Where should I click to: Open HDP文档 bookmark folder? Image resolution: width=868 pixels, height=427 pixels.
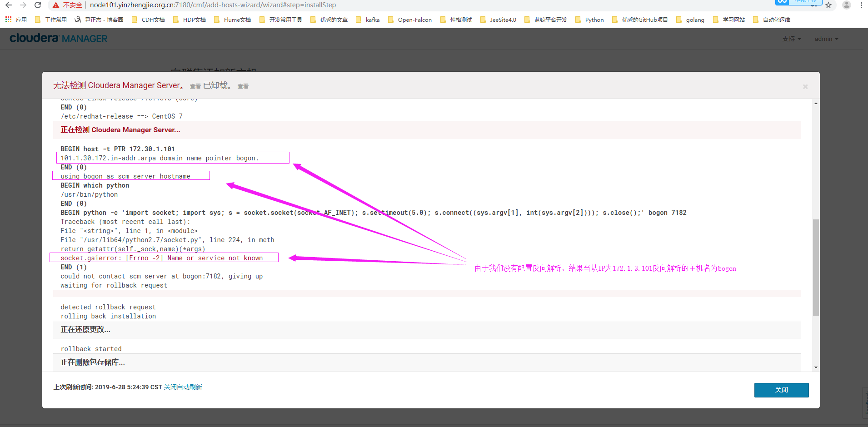pos(190,20)
